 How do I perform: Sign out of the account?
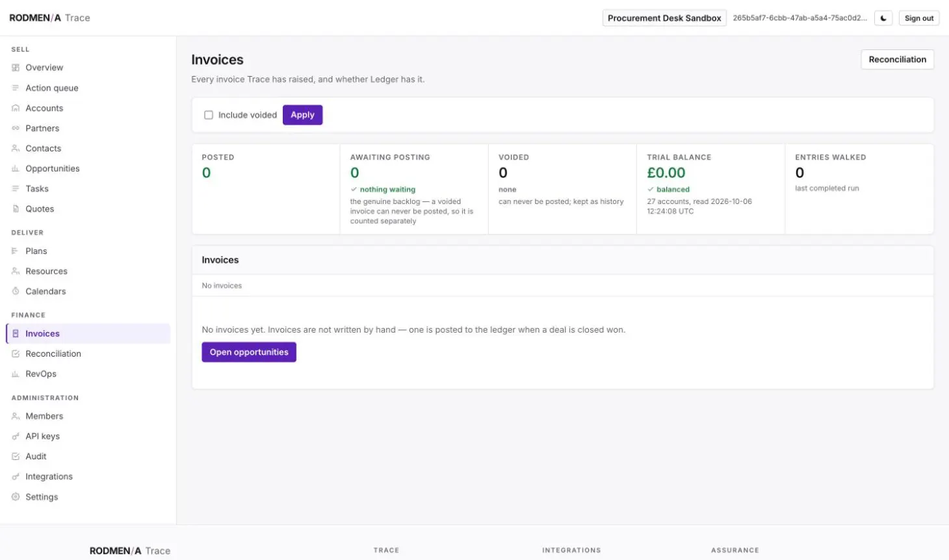pos(919,18)
